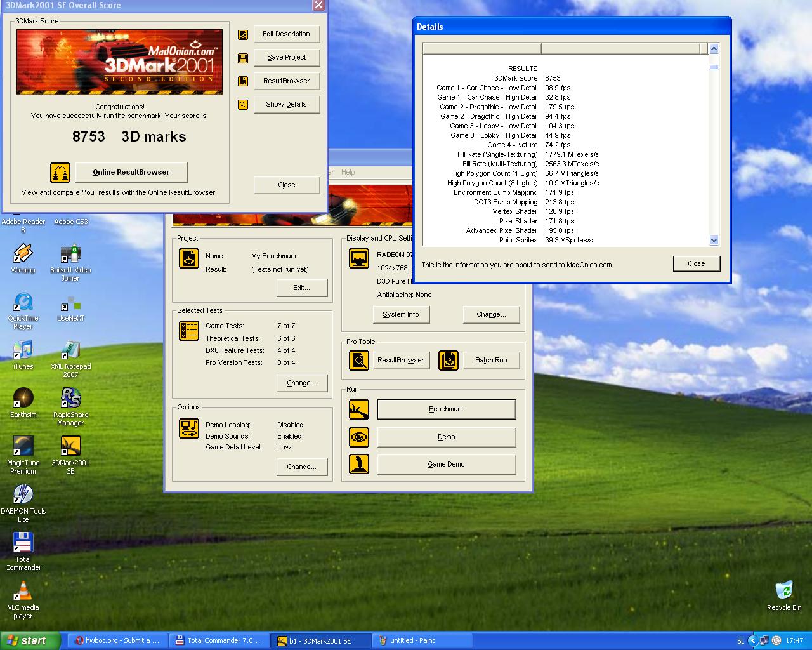Select the Boilsoft Video Joiner desktop icon

70,263
